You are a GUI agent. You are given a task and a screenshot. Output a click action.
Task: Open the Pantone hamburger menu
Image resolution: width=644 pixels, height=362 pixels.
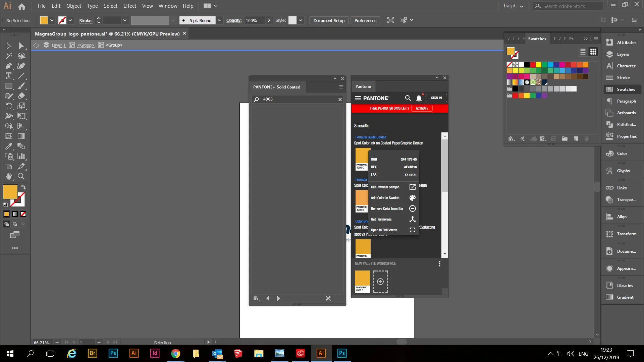[x=358, y=98]
